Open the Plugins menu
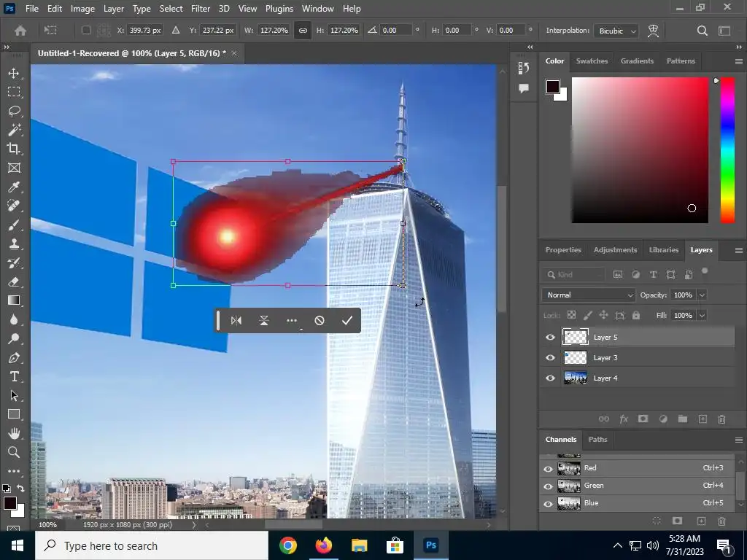This screenshot has height=560, width=747. [x=279, y=9]
